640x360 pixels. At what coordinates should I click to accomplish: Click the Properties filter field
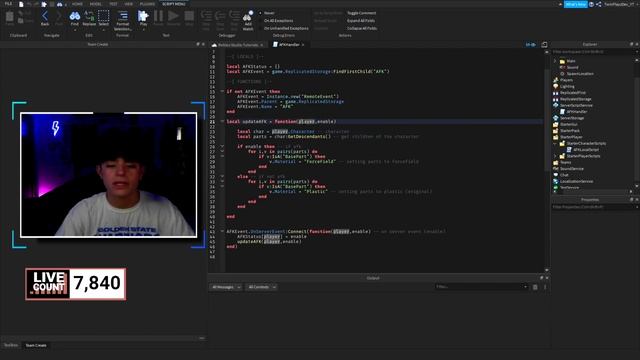(594, 207)
